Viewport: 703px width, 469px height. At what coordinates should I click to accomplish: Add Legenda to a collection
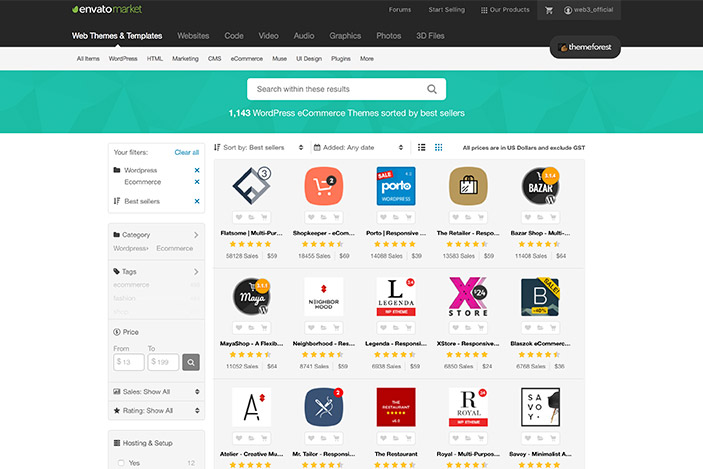tap(396, 328)
